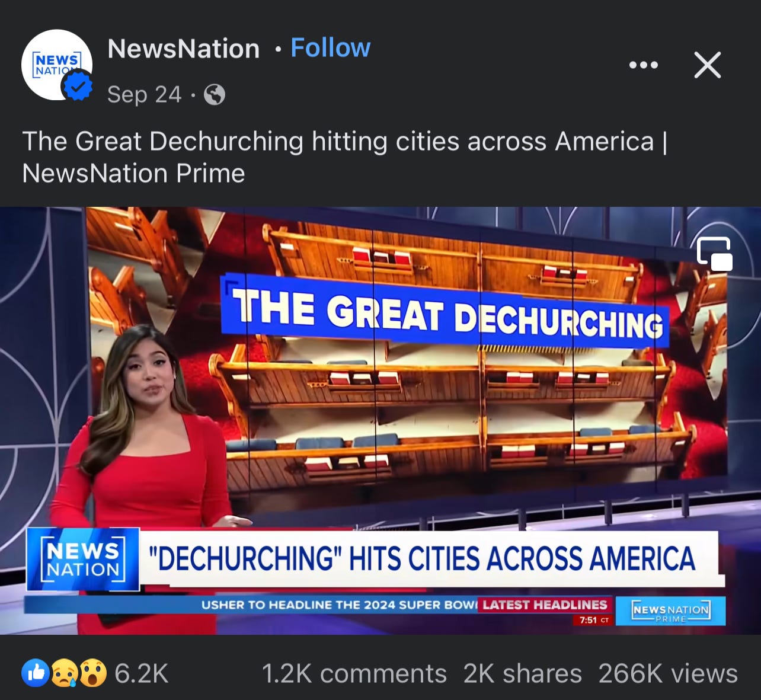Open the 1.2K comments

click(354, 674)
